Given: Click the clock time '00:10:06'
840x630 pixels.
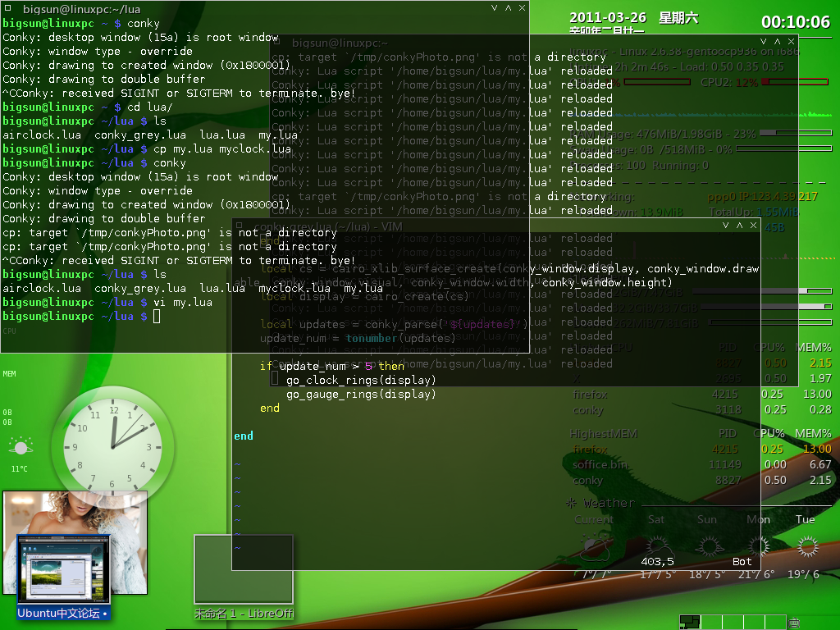Looking at the screenshot, I should tap(796, 22).
